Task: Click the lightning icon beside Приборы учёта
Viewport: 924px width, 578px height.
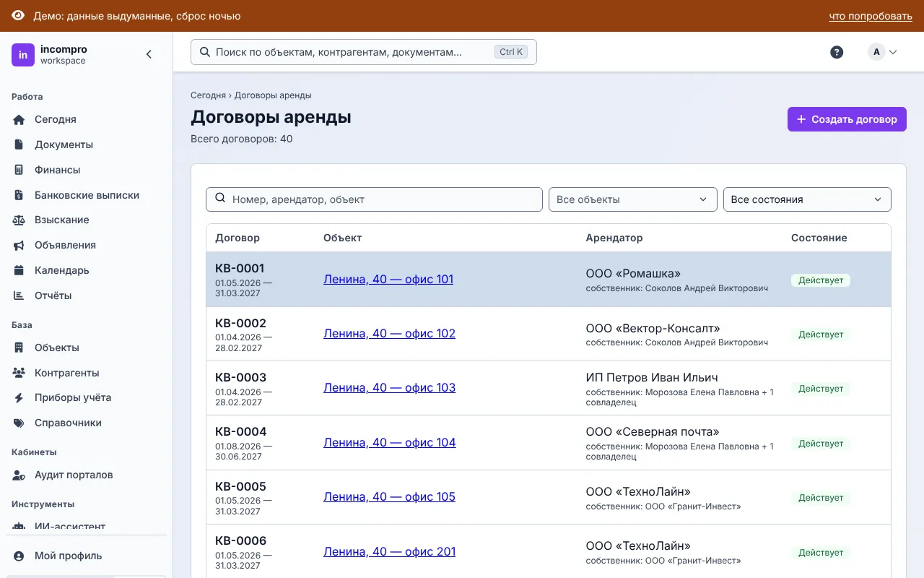Action: pyautogui.click(x=19, y=397)
